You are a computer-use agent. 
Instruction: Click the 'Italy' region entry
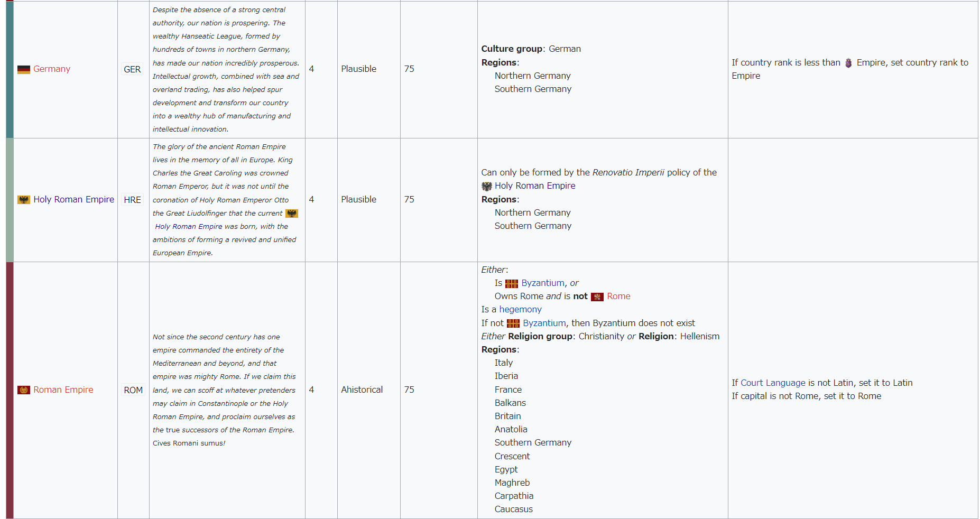(x=504, y=363)
